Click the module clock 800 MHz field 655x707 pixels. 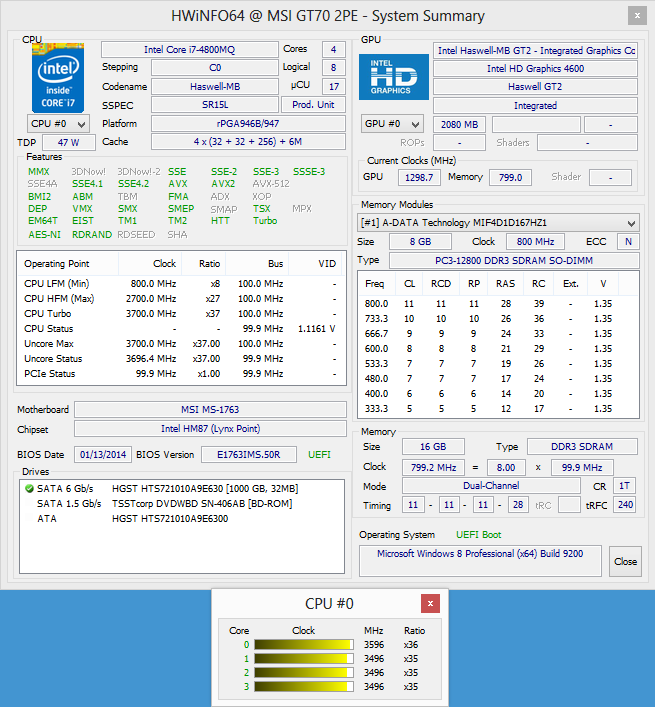click(x=535, y=242)
